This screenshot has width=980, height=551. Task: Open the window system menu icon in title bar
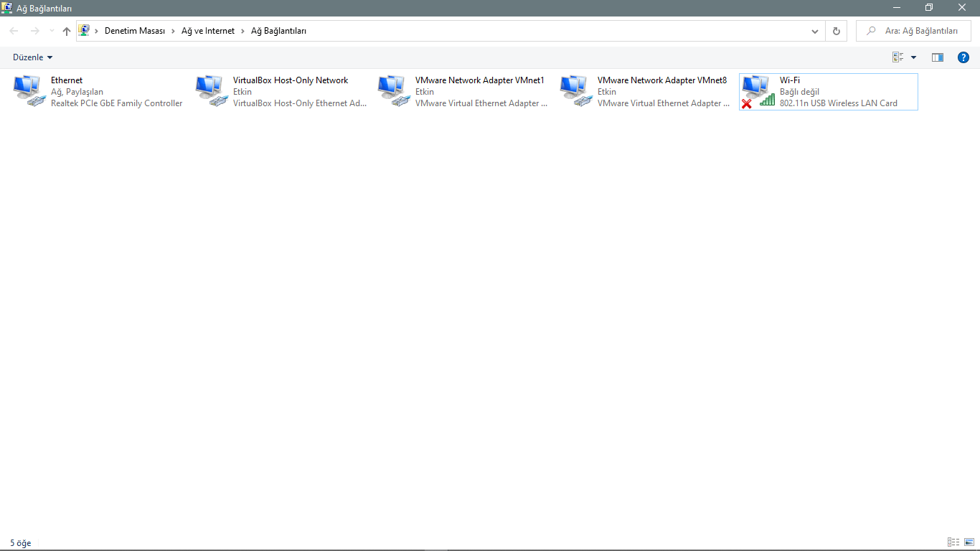coord(7,8)
